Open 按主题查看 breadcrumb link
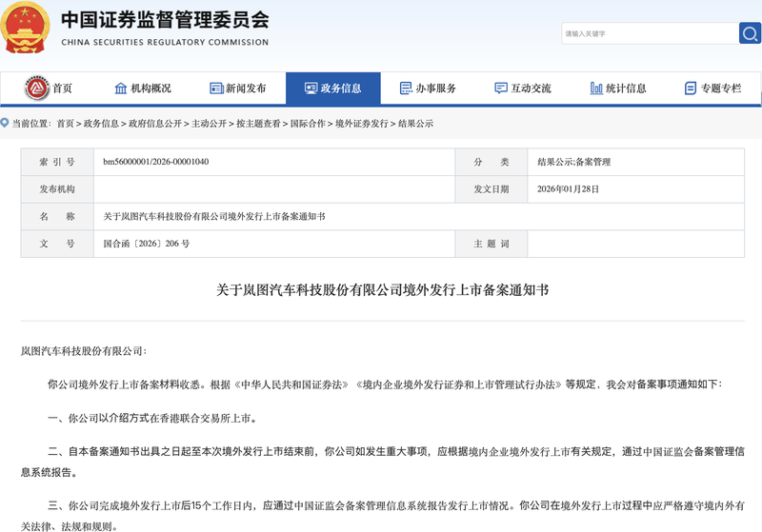The width and height of the screenshot is (762, 532). click(x=258, y=124)
